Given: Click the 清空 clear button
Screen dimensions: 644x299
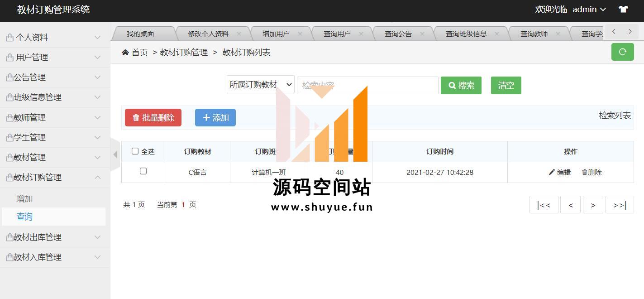Looking at the screenshot, I should 506,85.
